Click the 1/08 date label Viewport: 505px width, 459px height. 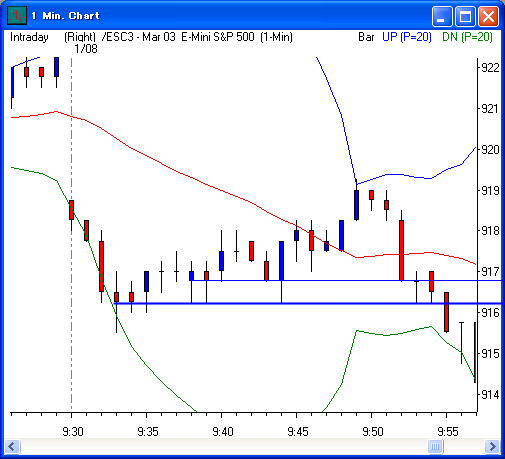coord(86,49)
